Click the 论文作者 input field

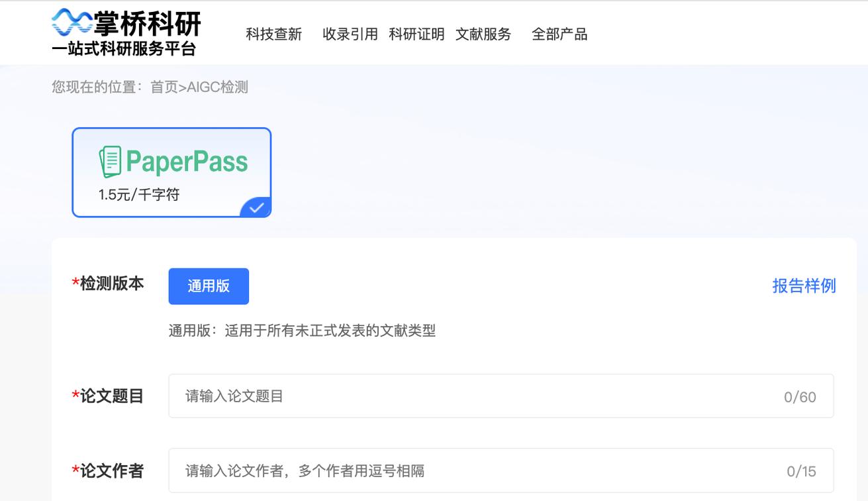pos(501,471)
